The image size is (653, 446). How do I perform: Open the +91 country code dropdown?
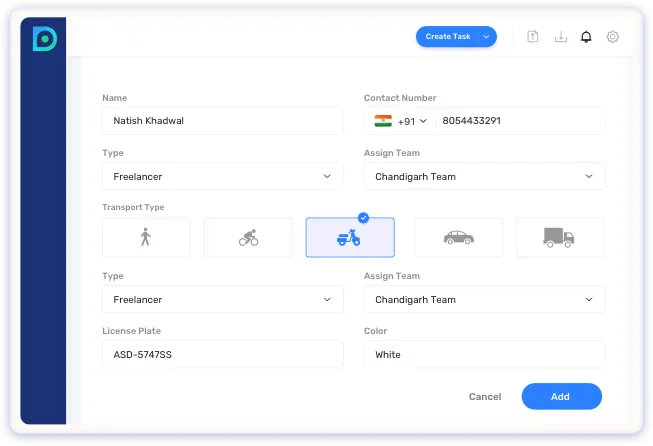(x=410, y=121)
